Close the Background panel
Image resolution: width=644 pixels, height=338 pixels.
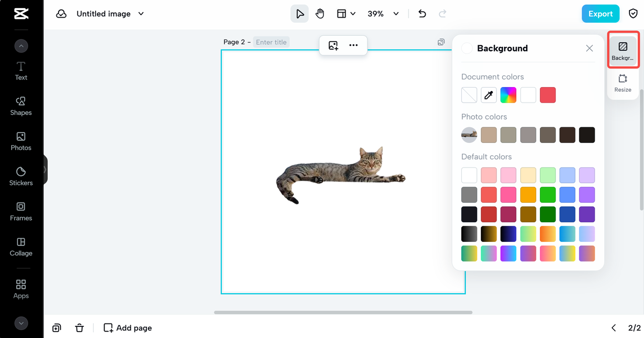(590, 48)
